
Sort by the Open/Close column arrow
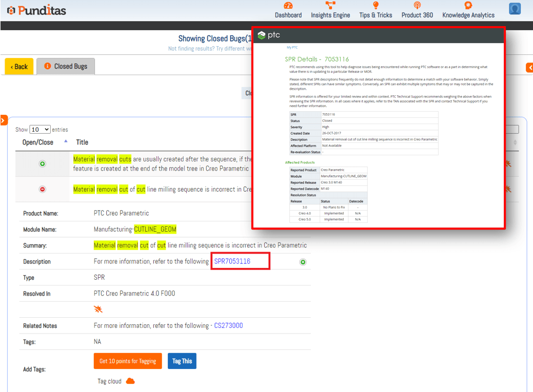[66, 142]
